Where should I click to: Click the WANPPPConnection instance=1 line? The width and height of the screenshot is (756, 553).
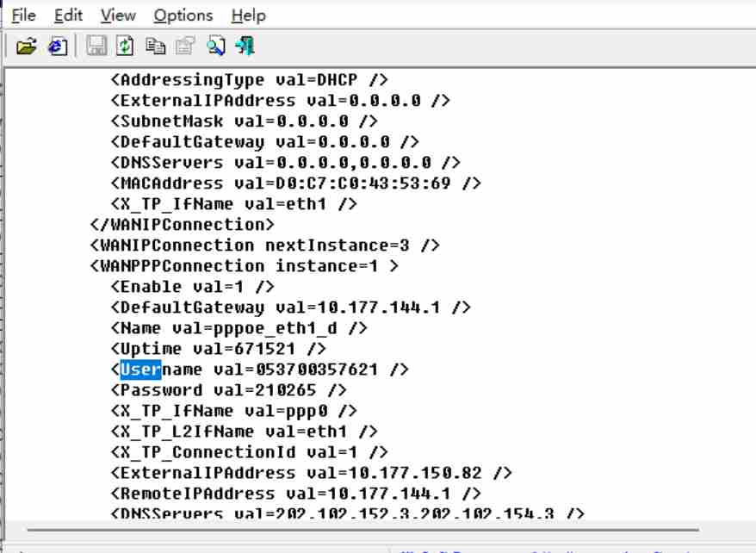(x=245, y=267)
